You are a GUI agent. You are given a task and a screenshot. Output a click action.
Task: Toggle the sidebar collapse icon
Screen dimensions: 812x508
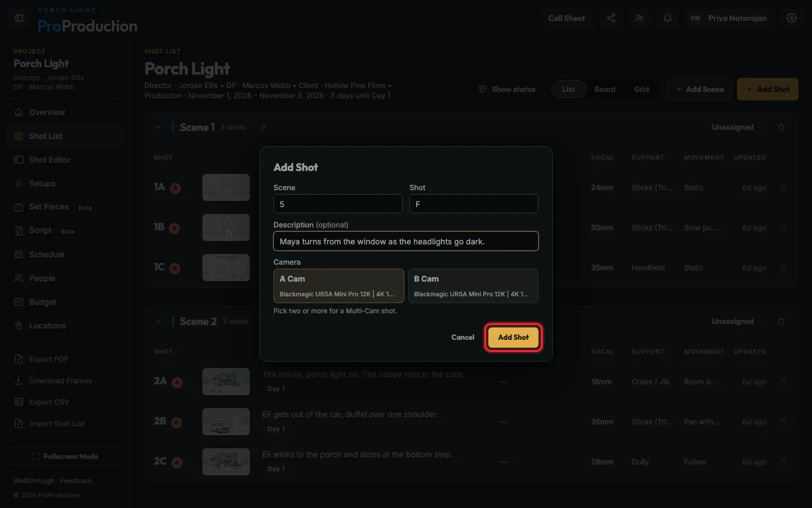(x=19, y=18)
